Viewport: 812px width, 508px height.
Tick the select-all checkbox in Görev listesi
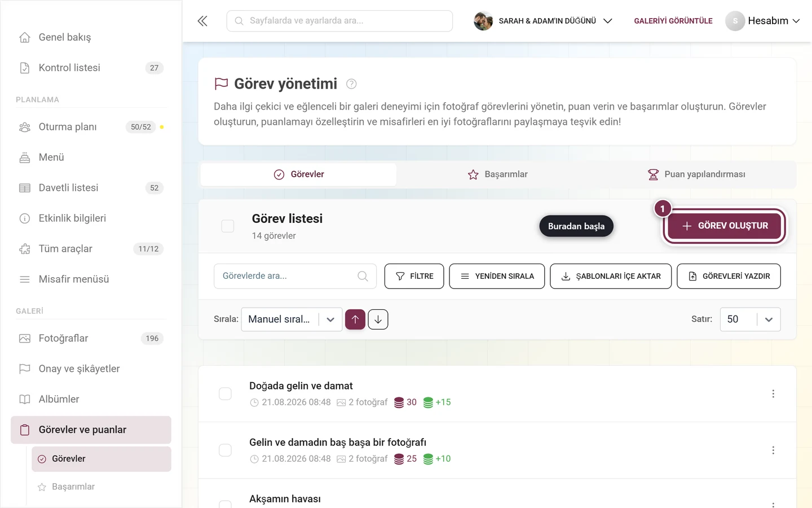tap(228, 226)
